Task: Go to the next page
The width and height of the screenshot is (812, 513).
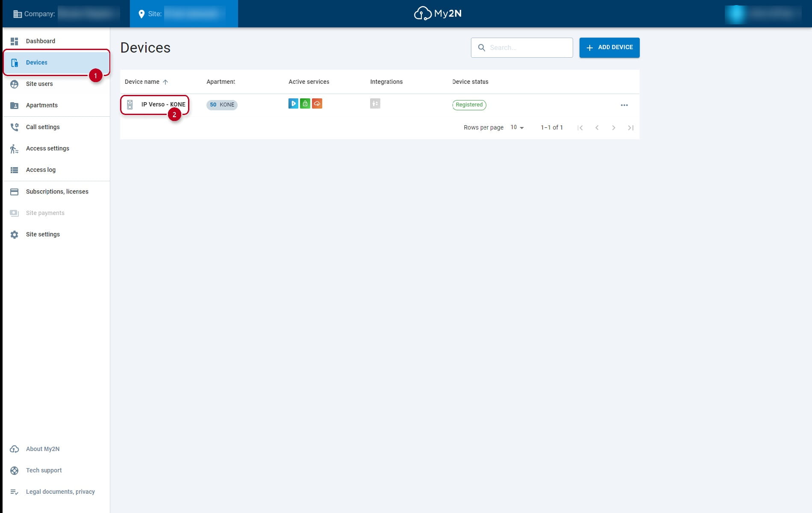Action: coord(613,128)
